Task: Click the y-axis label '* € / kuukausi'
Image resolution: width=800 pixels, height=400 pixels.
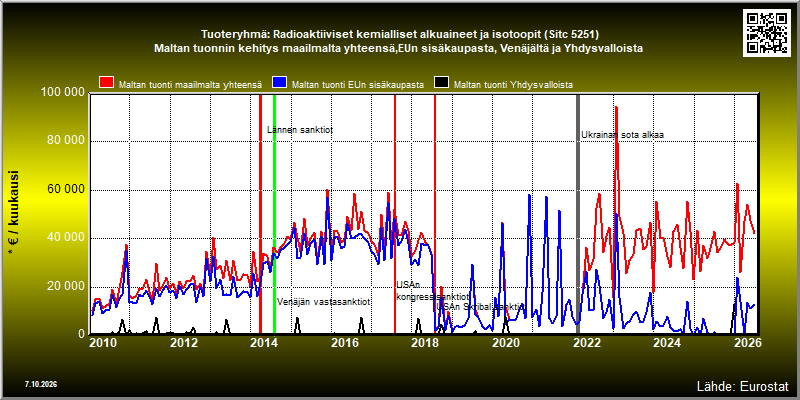Action: coord(13,213)
